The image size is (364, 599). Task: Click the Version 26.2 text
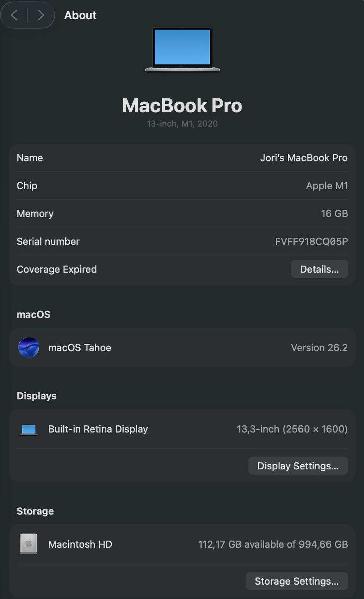pyautogui.click(x=319, y=348)
